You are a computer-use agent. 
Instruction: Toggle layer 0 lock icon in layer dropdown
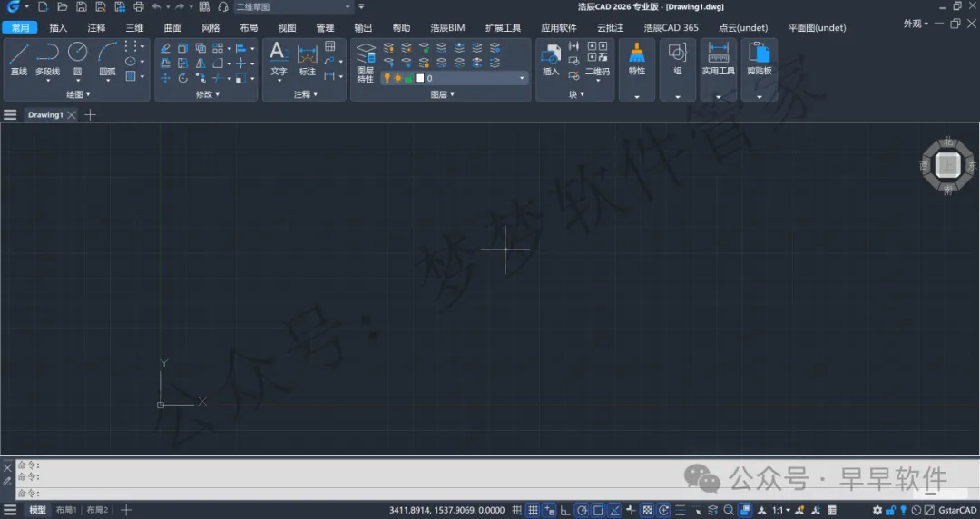point(408,78)
